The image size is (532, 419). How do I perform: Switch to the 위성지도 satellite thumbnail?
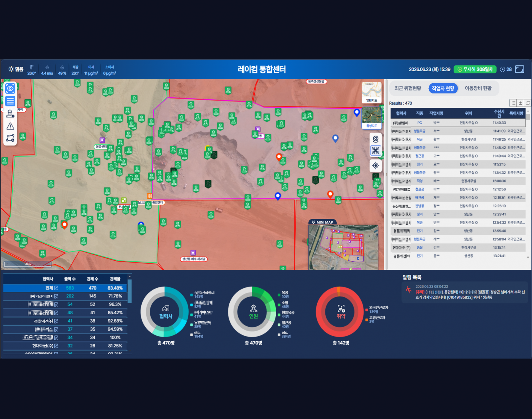click(372, 118)
